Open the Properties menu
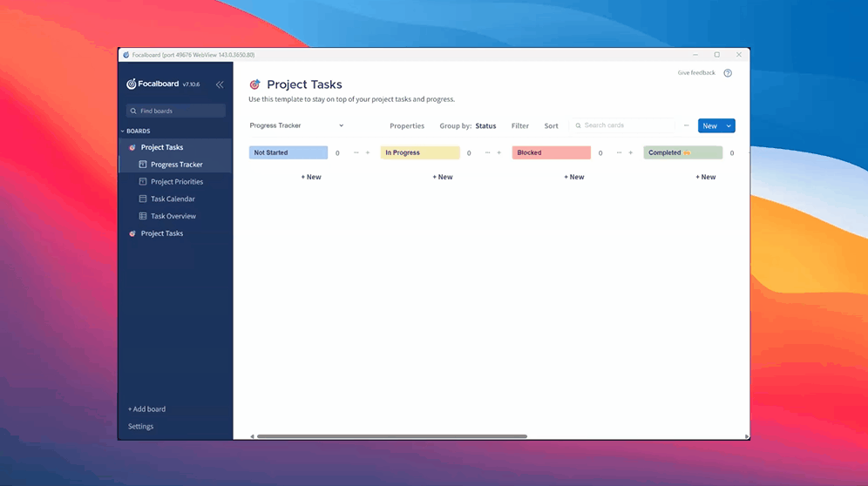 (x=407, y=125)
